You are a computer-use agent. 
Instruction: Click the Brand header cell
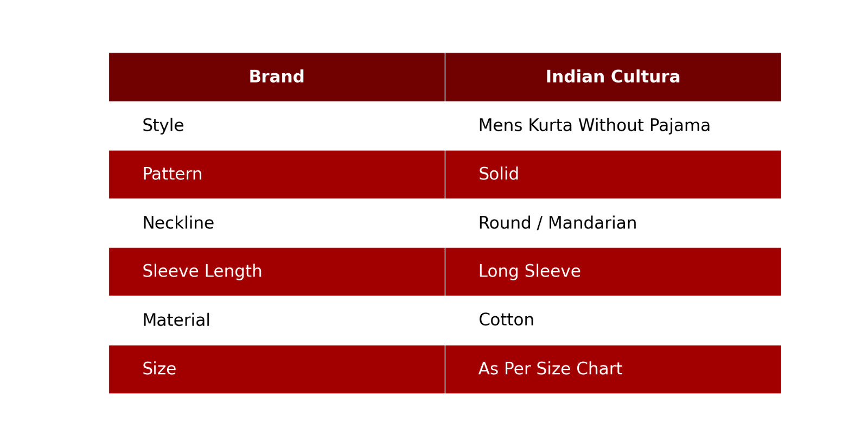pyautogui.click(x=276, y=77)
